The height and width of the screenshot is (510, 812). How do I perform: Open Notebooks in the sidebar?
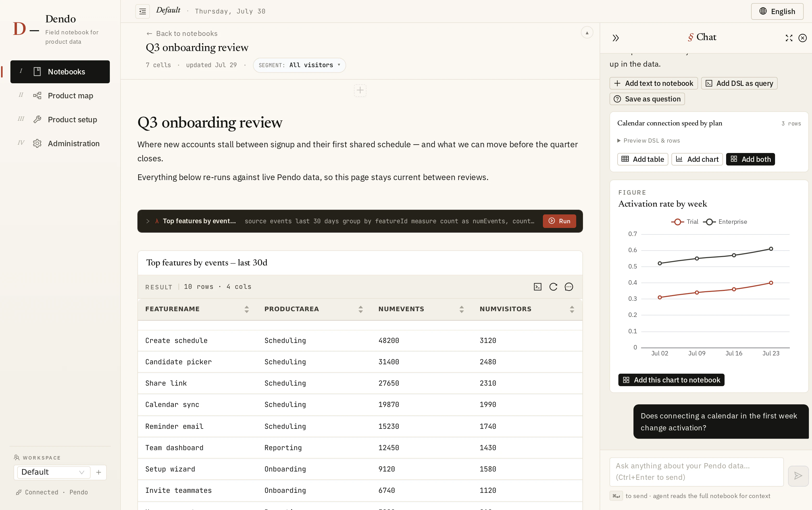coord(60,72)
